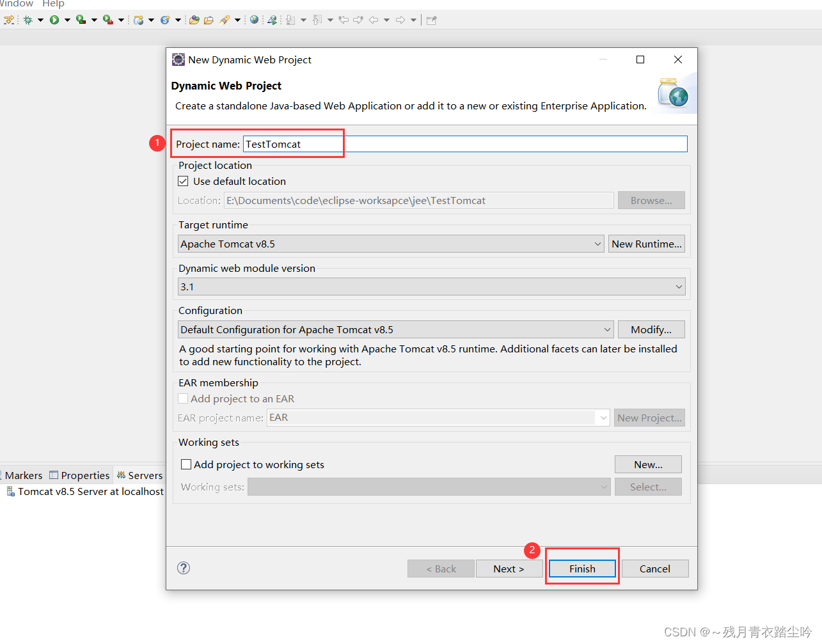Image resolution: width=822 pixels, height=644 pixels.
Task: Click the New Dynamic Web Project toolbar icon
Action: (x=139, y=20)
